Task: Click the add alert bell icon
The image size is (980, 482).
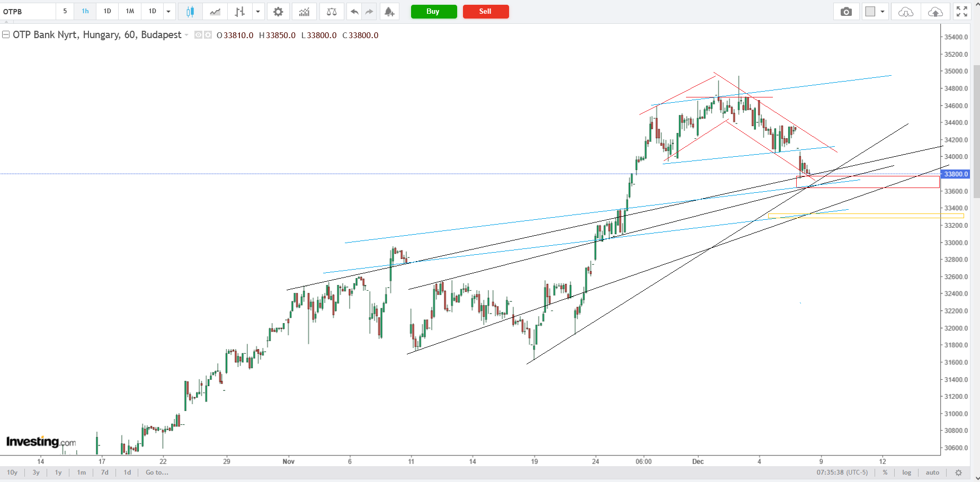Action: (389, 12)
